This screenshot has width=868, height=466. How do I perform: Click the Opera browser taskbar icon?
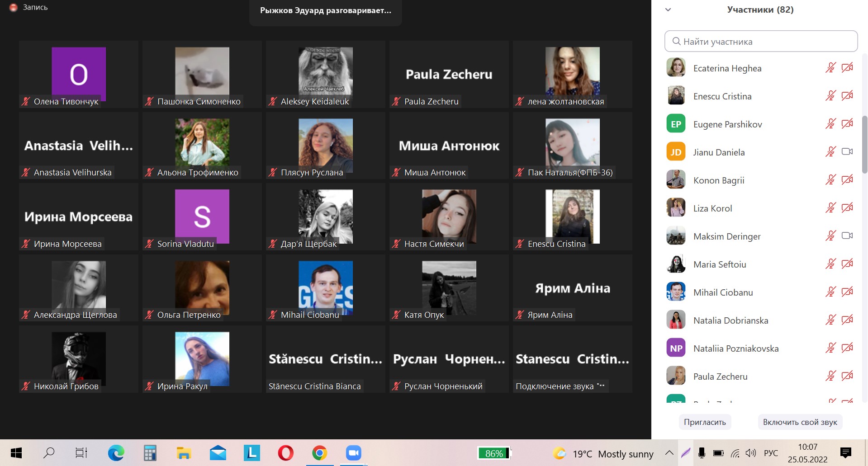click(285, 453)
